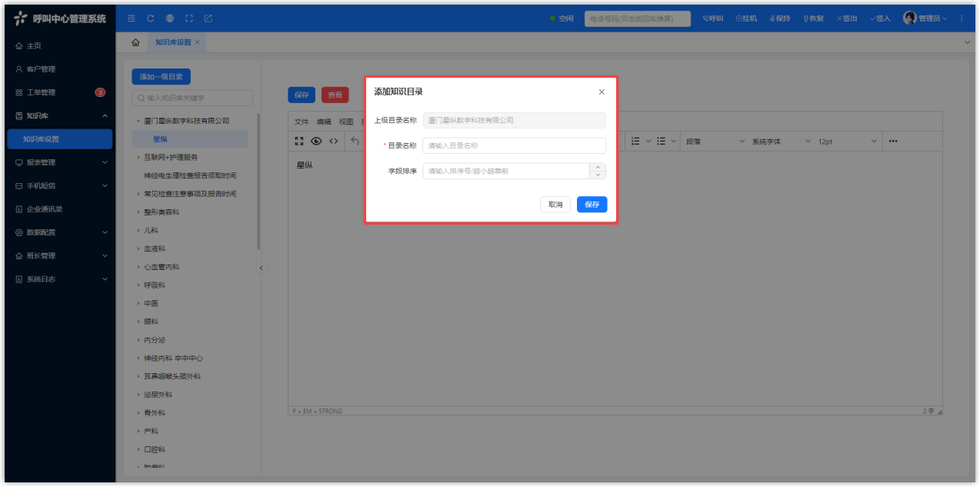The image size is (980, 487).
Task: Toggle fullscreen icon in top header
Action: tap(188, 18)
